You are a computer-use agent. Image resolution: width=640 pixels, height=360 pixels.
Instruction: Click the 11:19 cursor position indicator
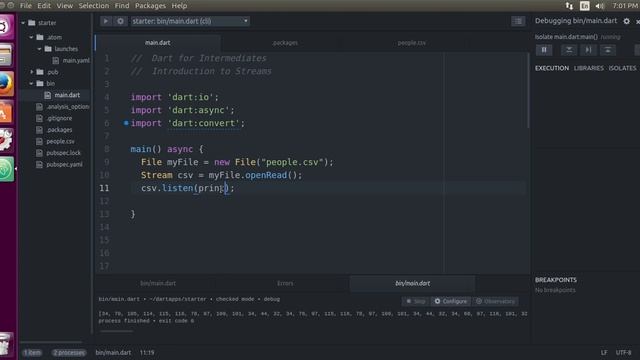[x=147, y=353]
